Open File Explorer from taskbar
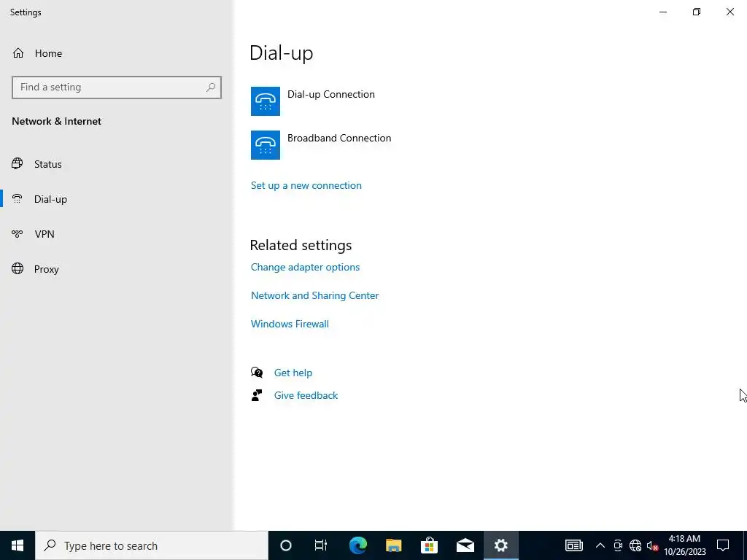Viewport: 747px width, 560px height. 393,545
